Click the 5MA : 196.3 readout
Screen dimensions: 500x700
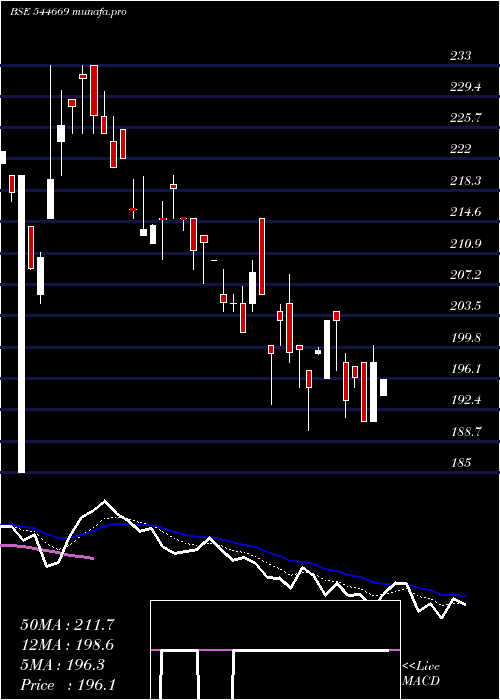point(62,665)
